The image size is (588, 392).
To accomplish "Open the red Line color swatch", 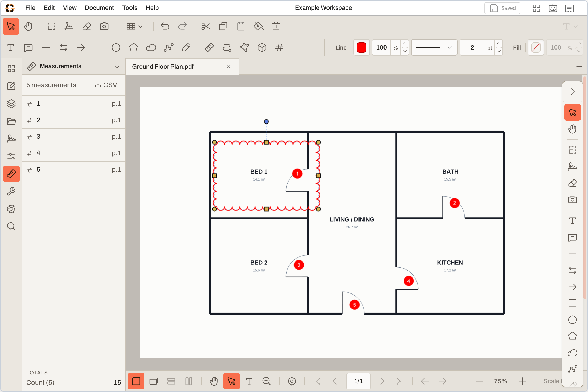I will pyautogui.click(x=361, y=47).
